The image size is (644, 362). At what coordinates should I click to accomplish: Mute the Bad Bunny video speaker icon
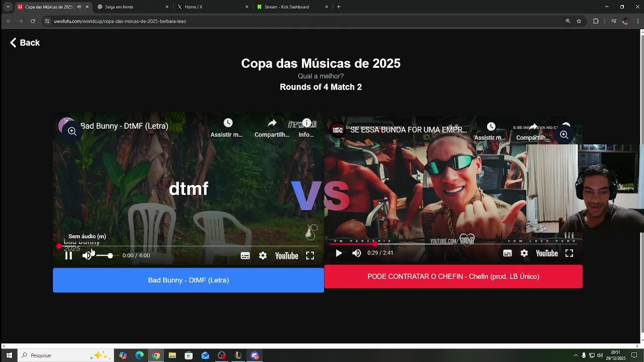tap(87, 255)
